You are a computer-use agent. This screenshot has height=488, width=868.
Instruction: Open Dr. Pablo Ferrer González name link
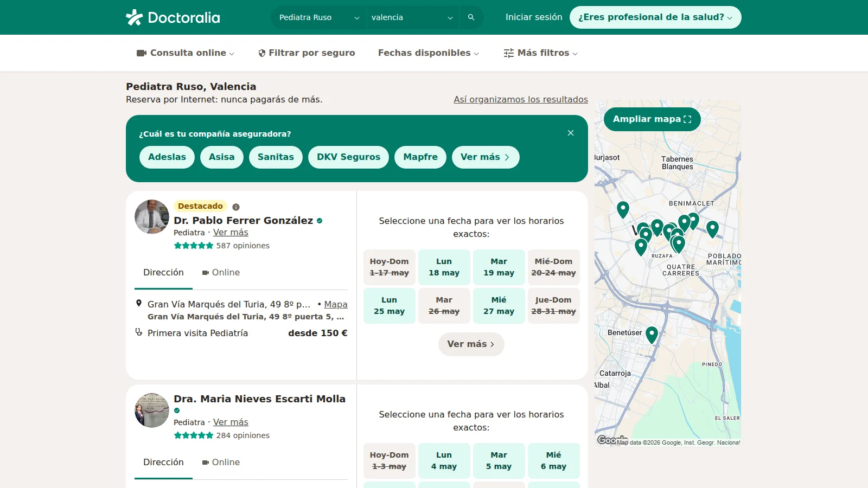243,221
